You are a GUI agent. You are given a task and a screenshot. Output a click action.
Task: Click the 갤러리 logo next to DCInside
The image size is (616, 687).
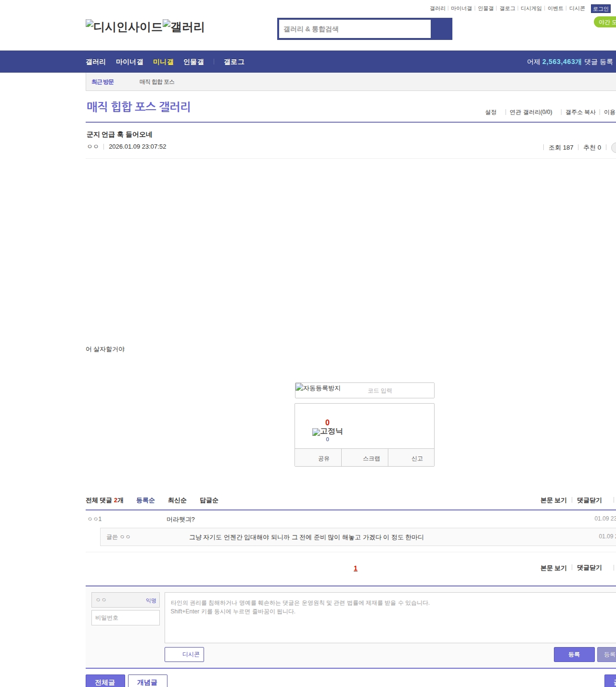click(183, 26)
